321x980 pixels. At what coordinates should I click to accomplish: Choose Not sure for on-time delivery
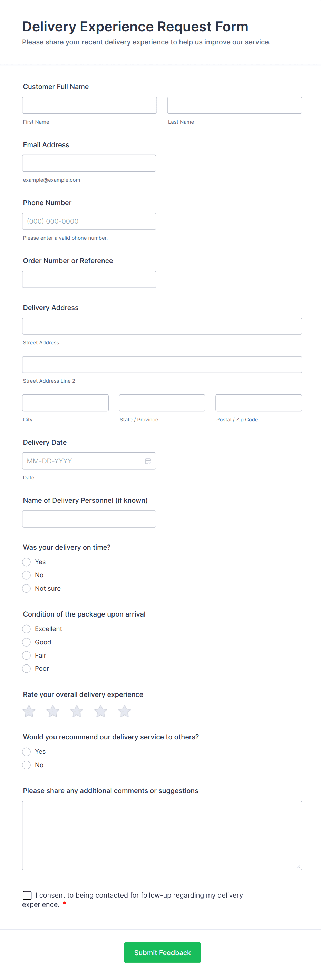27,589
